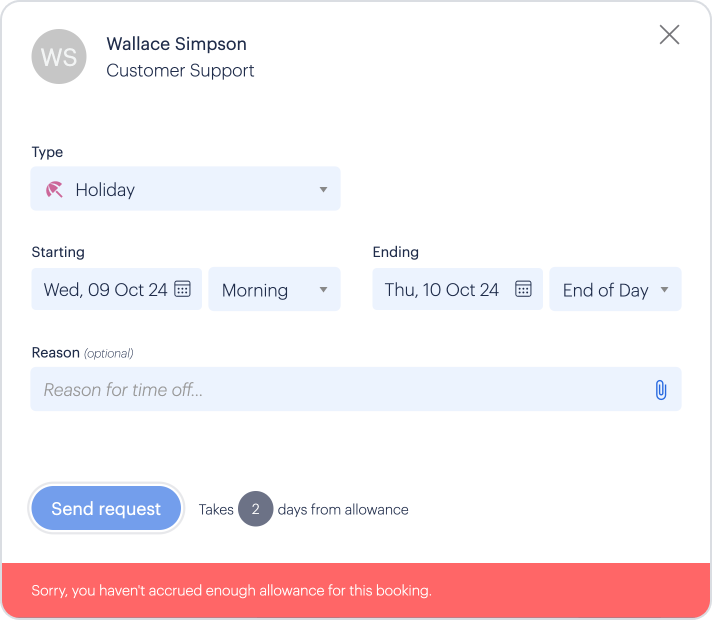Image resolution: width=712 pixels, height=620 pixels.
Task: Open the Starting date calendar icon
Action: [182, 289]
